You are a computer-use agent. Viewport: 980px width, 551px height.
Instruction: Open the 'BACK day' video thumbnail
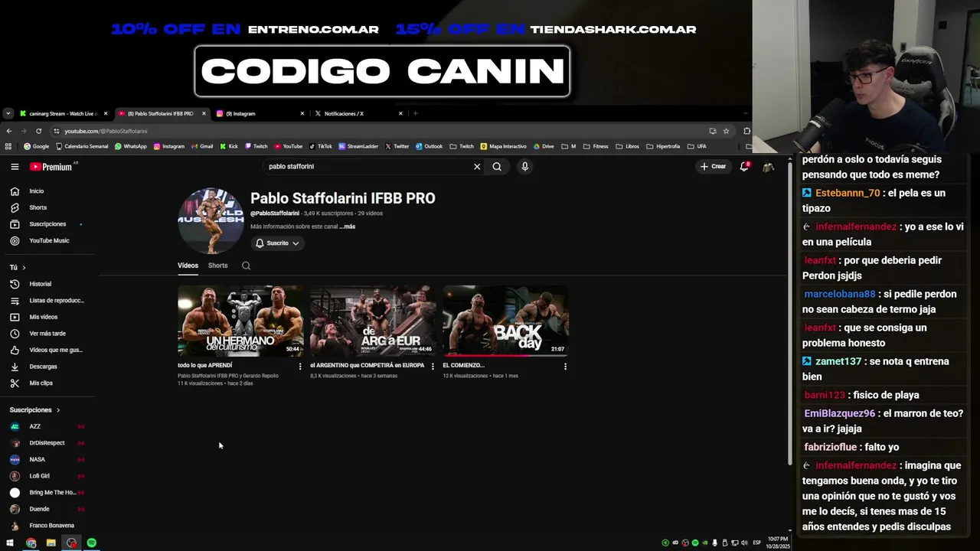(x=505, y=321)
